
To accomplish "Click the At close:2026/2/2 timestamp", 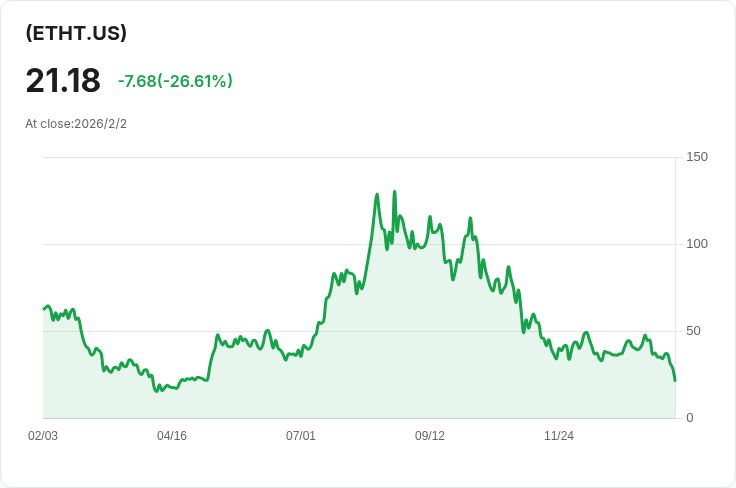I will 76,124.
